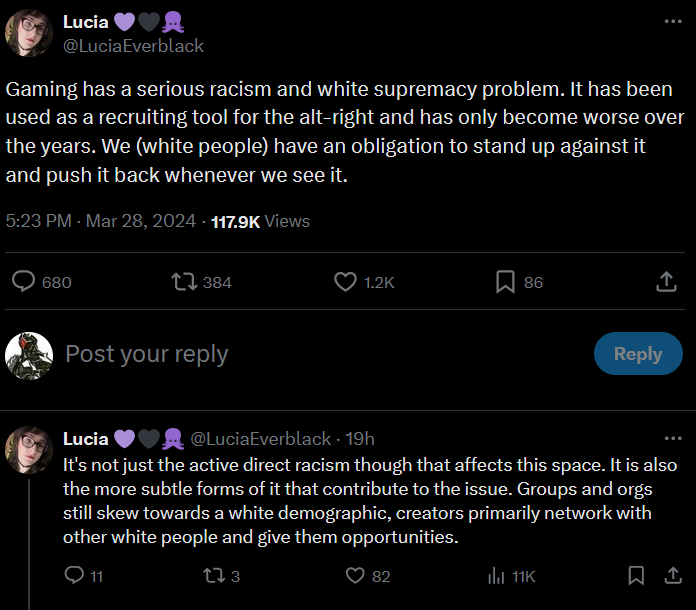
Task: Bookmark the second thread tweet
Action: (636, 575)
